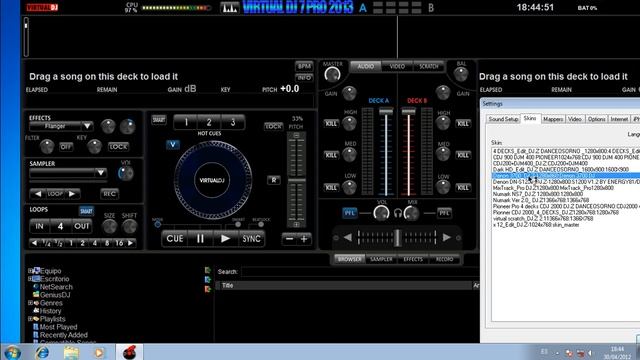Open the EFFECTS bottom panel tab
Viewport: 640px width, 360px height.
pos(413,259)
